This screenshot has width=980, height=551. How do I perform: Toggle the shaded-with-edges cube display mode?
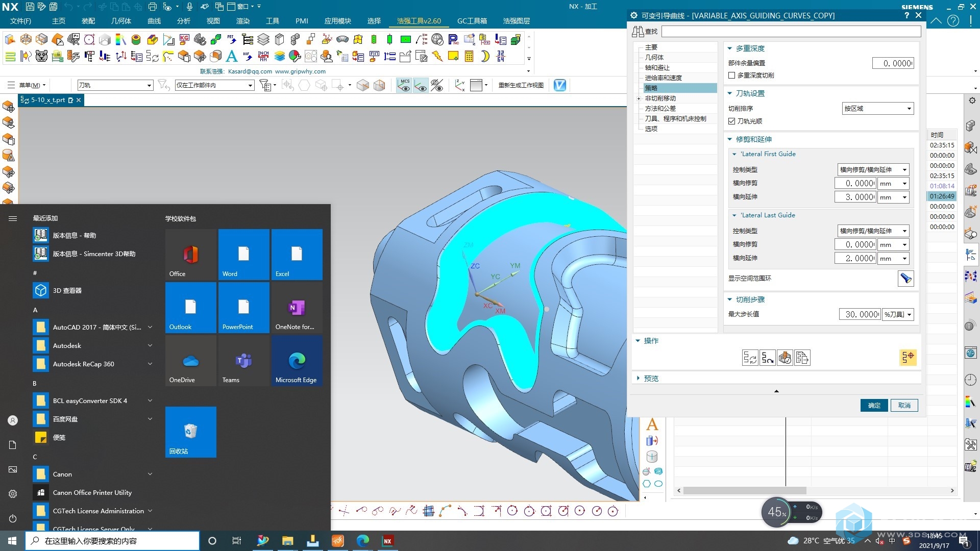coord(379,85)
